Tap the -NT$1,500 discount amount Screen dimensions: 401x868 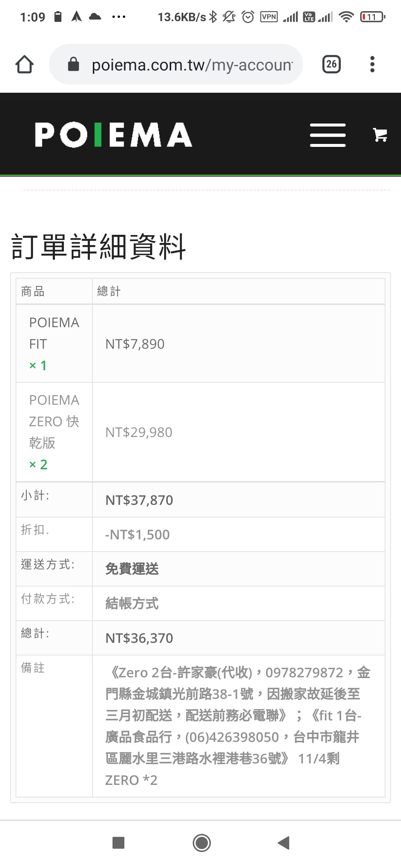pos(137,535)
